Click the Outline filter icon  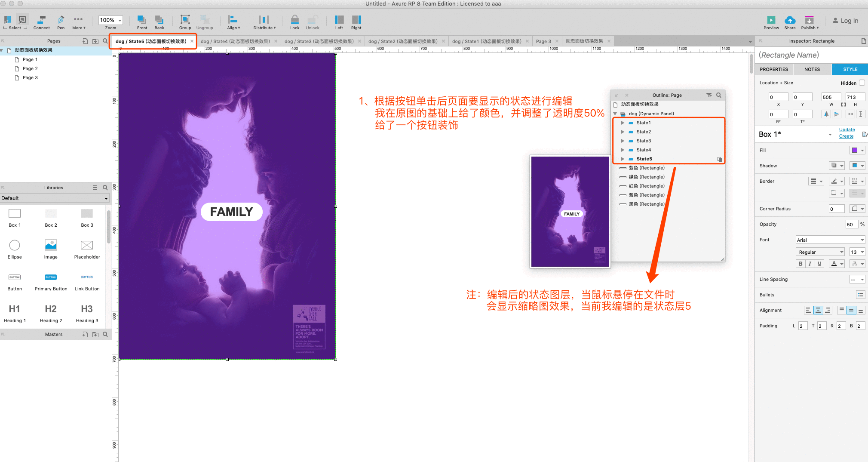(709, 95)
